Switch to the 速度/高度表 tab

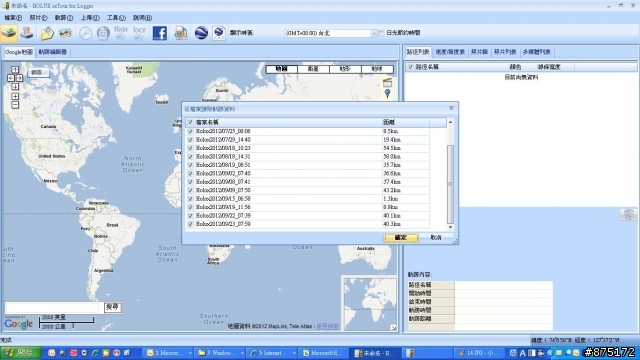(450, 52)
